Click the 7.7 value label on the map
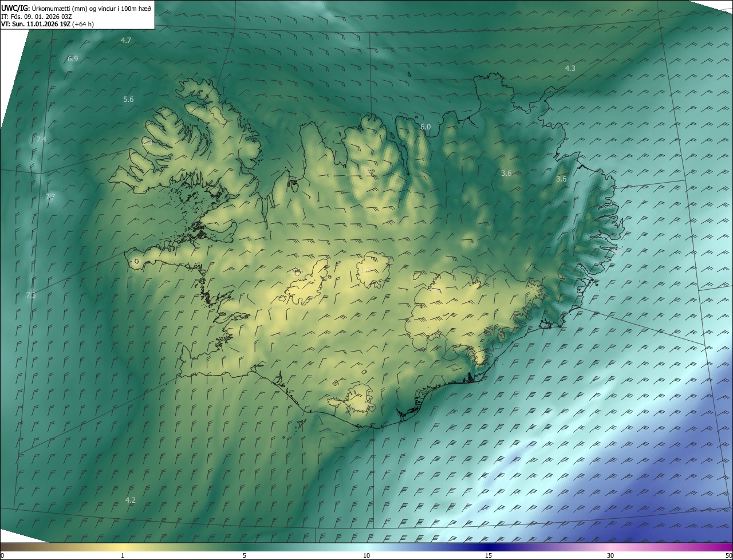Image resolution: width=733 pixels, height=560 pixels. (50, 196)
